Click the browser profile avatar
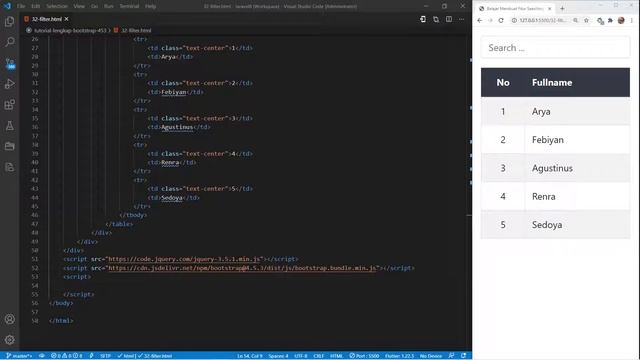640x360 pixels. pos(621,20)
